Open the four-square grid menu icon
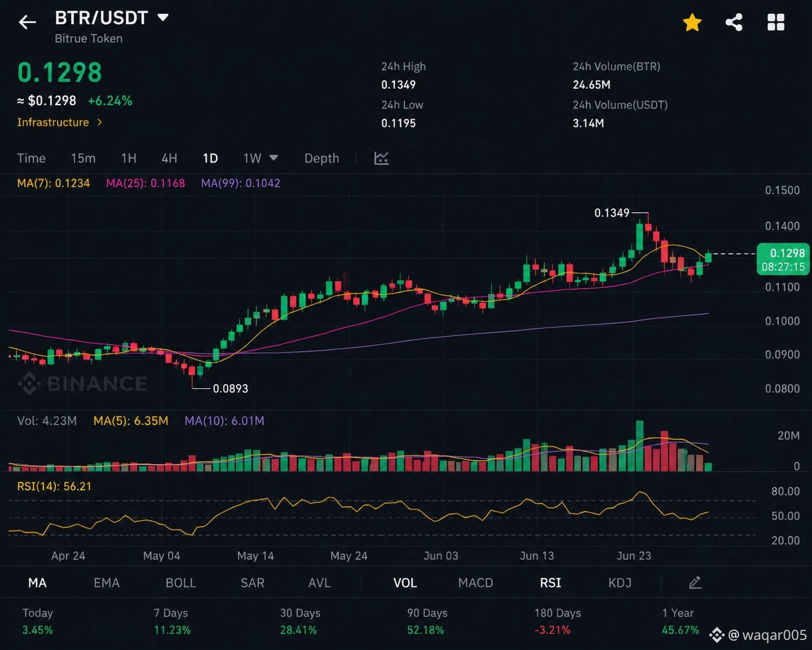 point(776,23)
